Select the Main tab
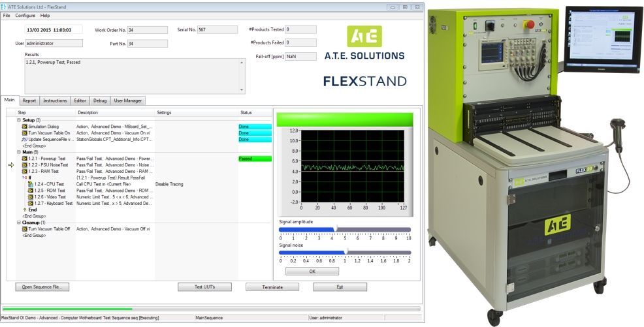This screenshot has height=327, width=644. pyautogui.click(x=9, y=100)
